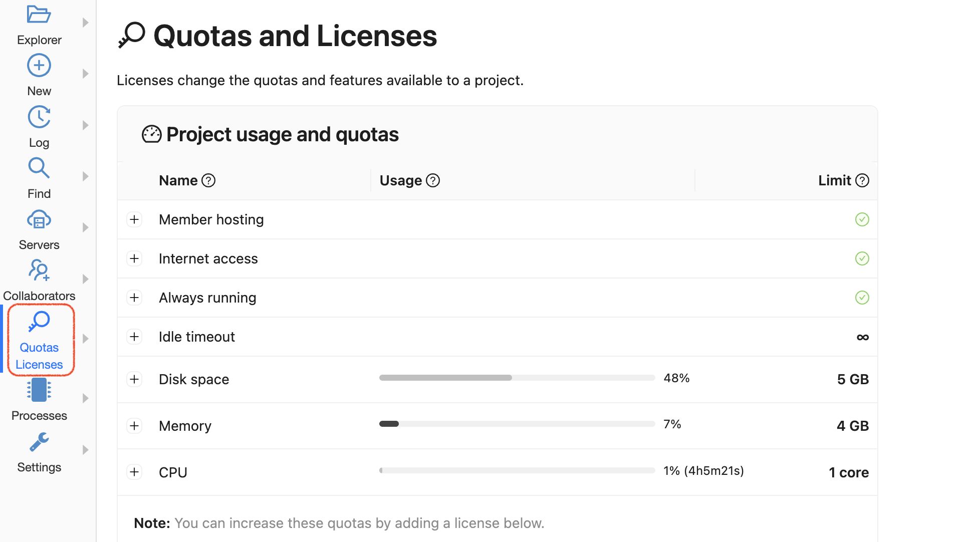Open the Settings wrench icon
980x542 pixels.
click(39, 442)
